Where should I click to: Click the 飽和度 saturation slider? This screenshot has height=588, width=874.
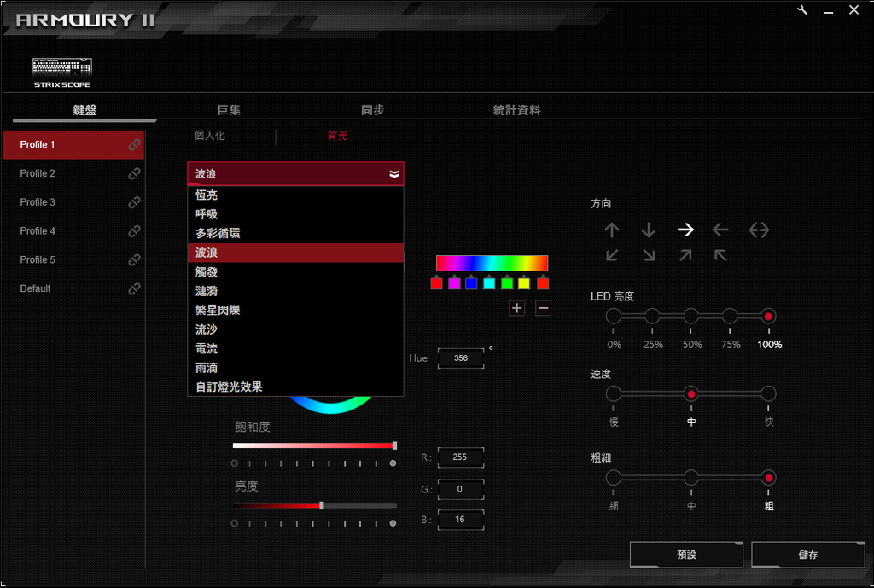point(314,445)
